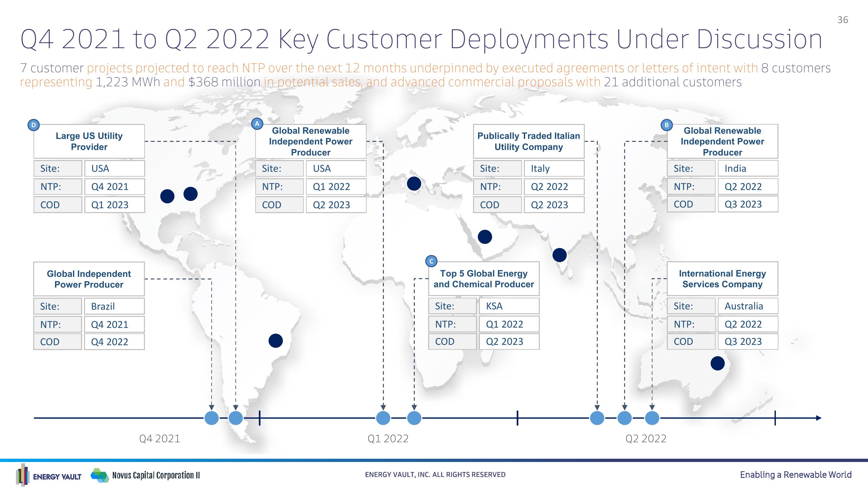
Task: Select the Brazil map location dot
Action: pyautogui.click(x=276, y=341)
